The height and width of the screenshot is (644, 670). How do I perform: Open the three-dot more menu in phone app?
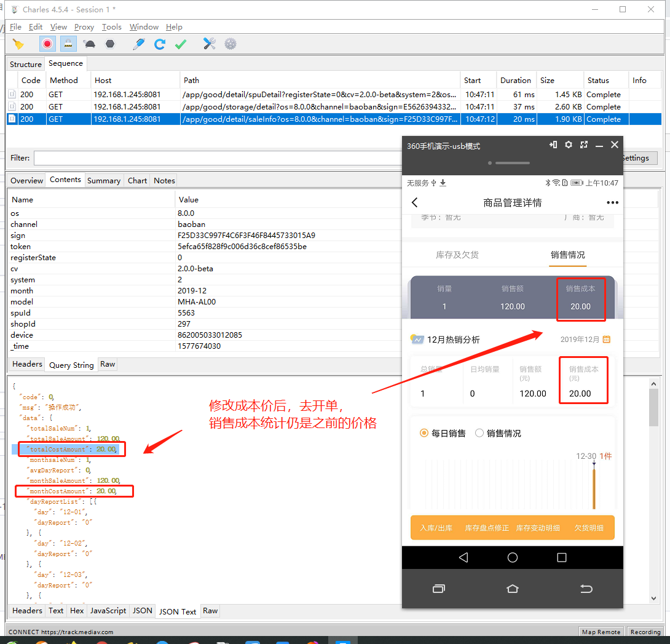[612, 202]
